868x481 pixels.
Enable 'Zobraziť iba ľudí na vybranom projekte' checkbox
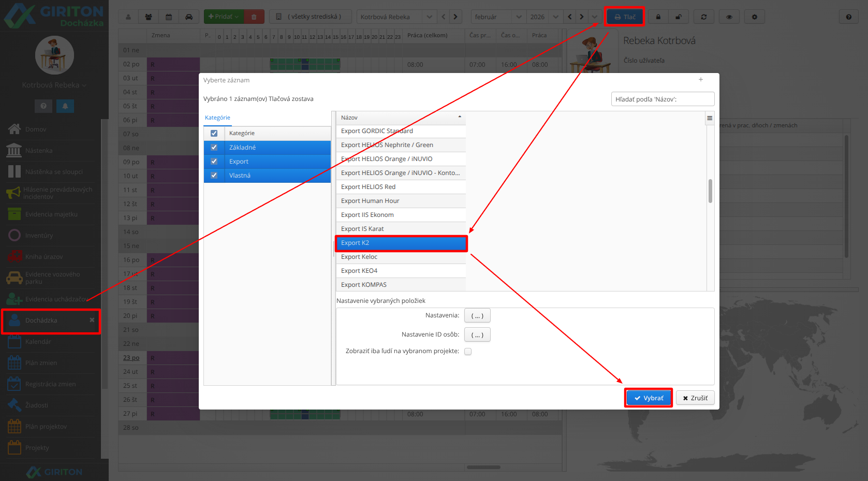coord(468,352)
